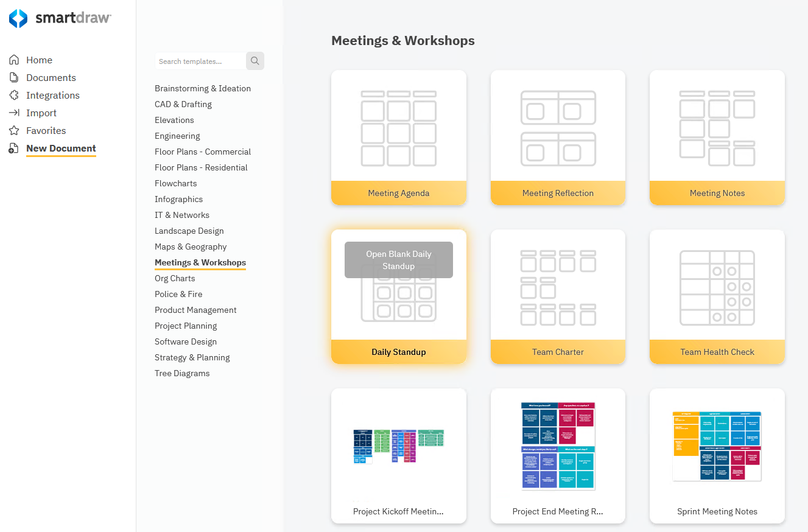Click the New Document icon
The image size is (808, 532).
point(14,149)
